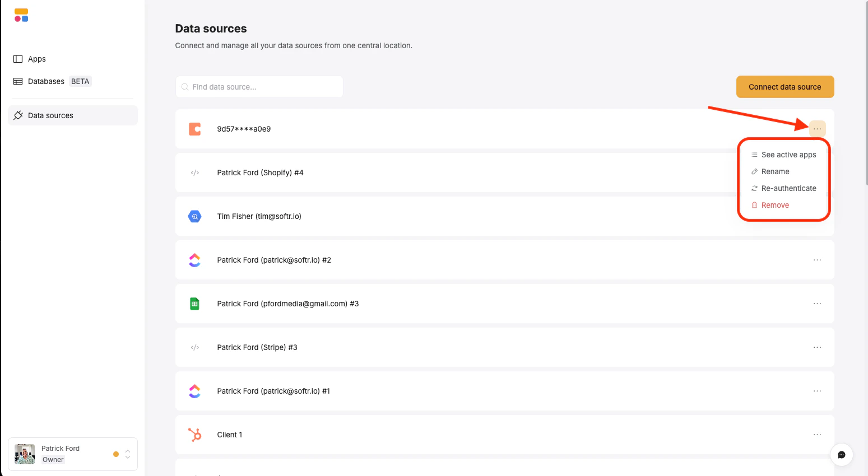Toggle the highlighted three-dot menu for 9d57****a0e9
Screen dimensions: 868x476
[817, 129]
